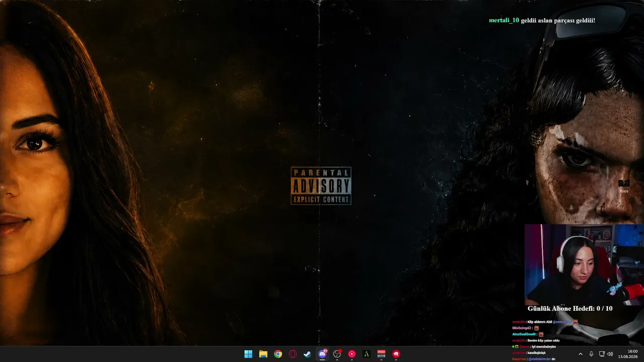Open YouTube Music from the taskbar

[x=352, y=354]
